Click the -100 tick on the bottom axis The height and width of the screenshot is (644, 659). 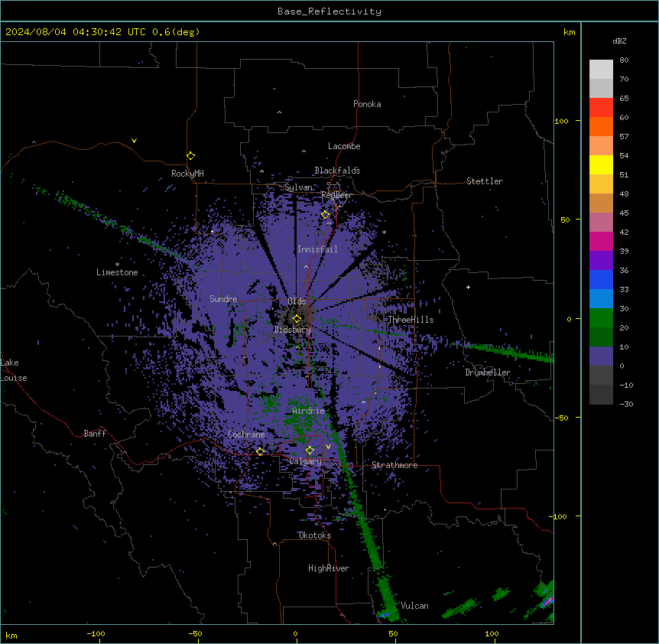[96, 634]
